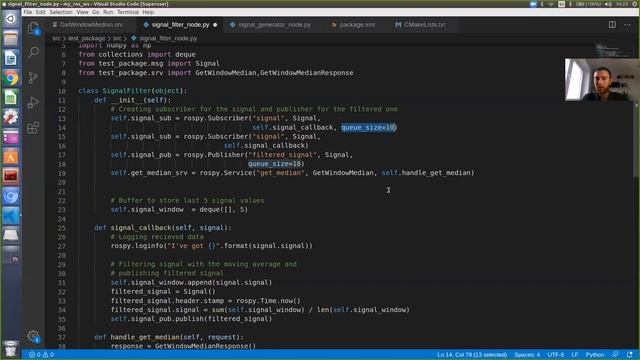Click the test_package breadcrumb segment
Image resolution: width=640 pixels, height=360 pixels.
coord(86,38)
